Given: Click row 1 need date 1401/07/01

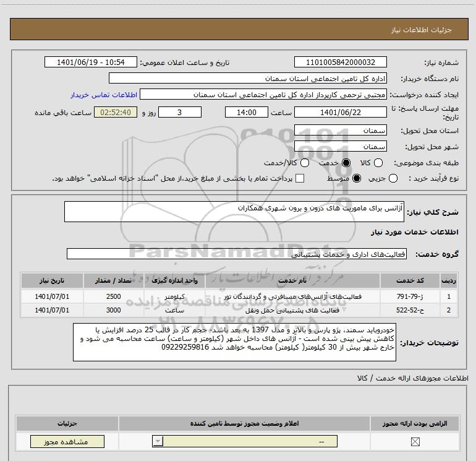Looking at the screenshot, I should pyautogui.click(x=52, y=296).
